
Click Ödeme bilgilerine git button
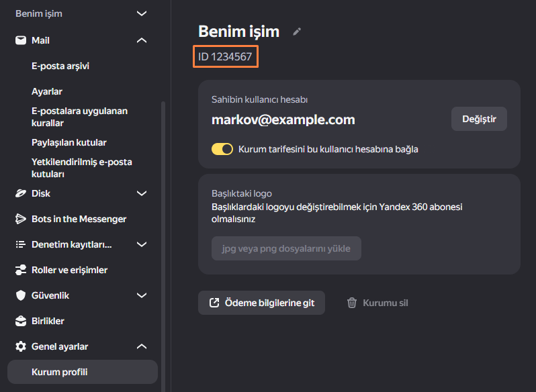coord(261,303)
